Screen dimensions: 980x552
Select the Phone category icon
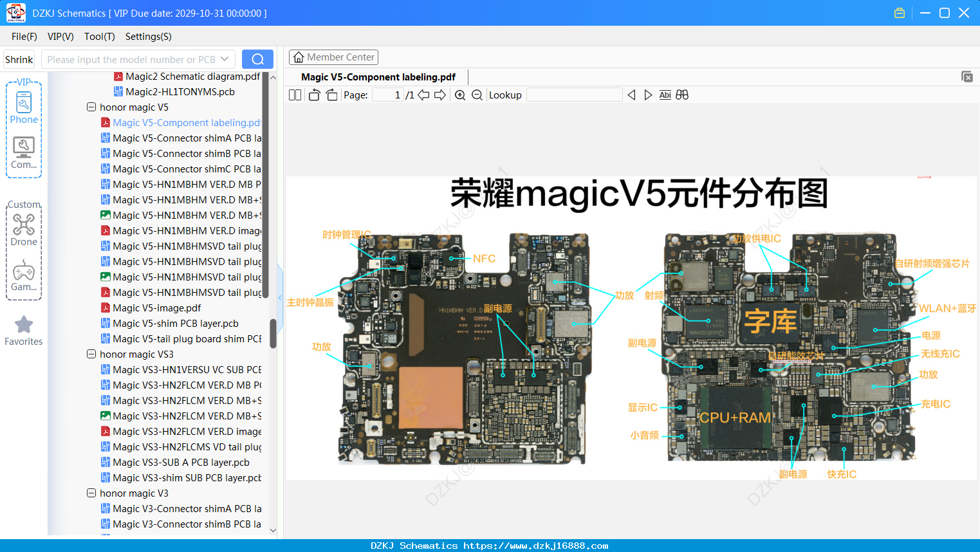click(24, 107)
